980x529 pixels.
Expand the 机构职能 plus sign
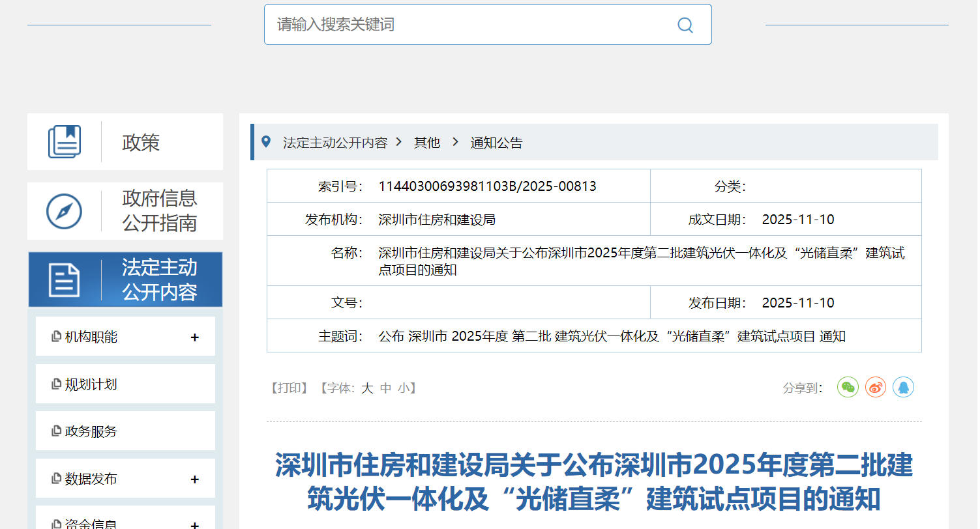pos(194,337)
